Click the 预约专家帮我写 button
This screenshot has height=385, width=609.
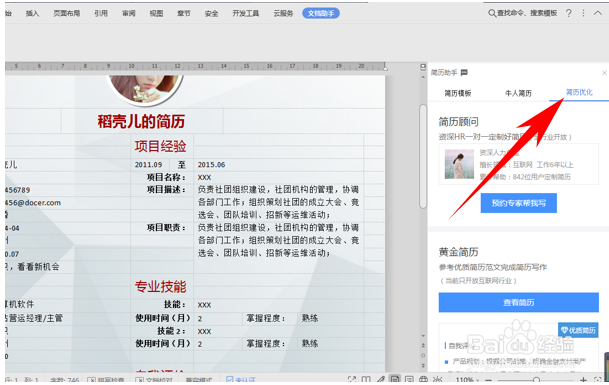[x=519, y=203]
